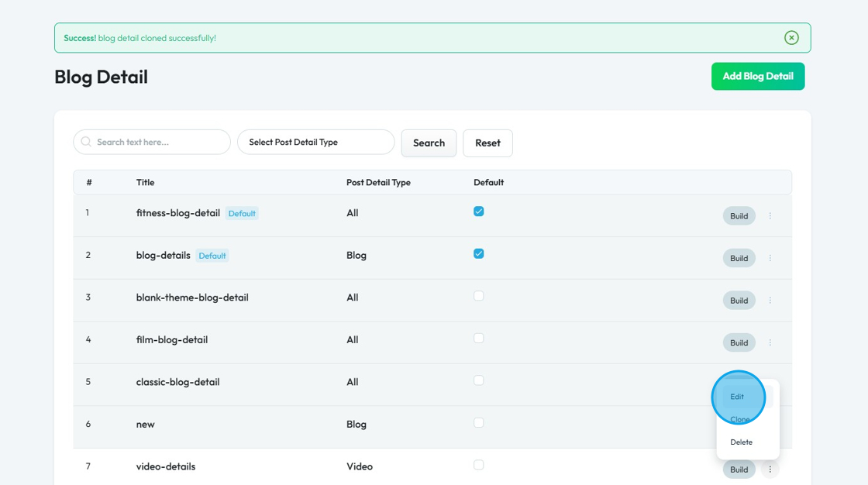Screen dimensions: 868x485
Task: Uncheck Default checkbox for blog-details
Action: coord(479,253)
